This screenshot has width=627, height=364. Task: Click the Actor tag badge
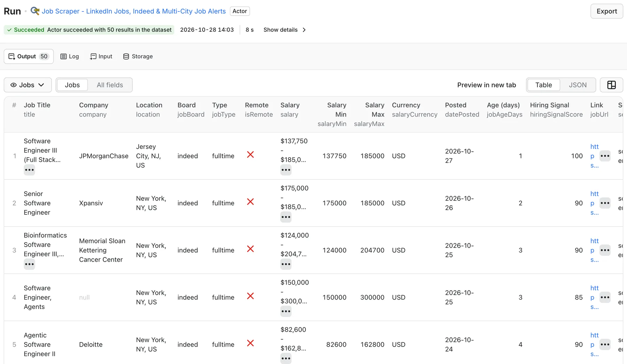click(240, 11)
